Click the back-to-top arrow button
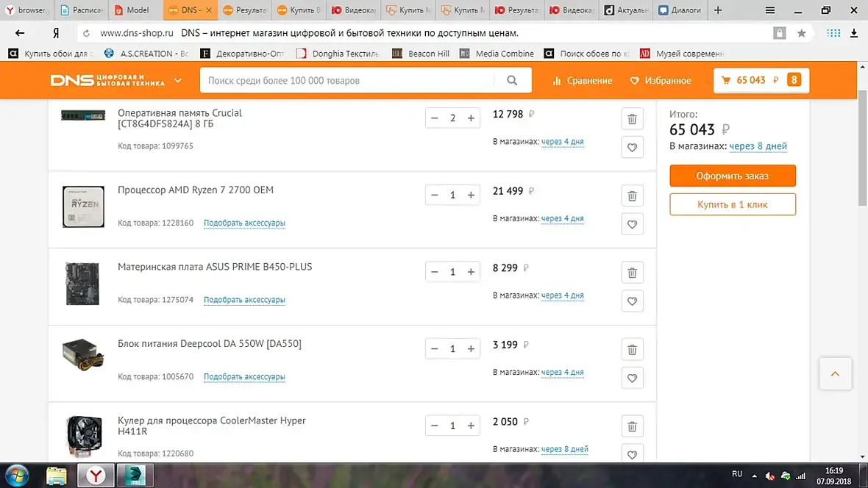The image size is (868, 488). [x=835, y=374]
